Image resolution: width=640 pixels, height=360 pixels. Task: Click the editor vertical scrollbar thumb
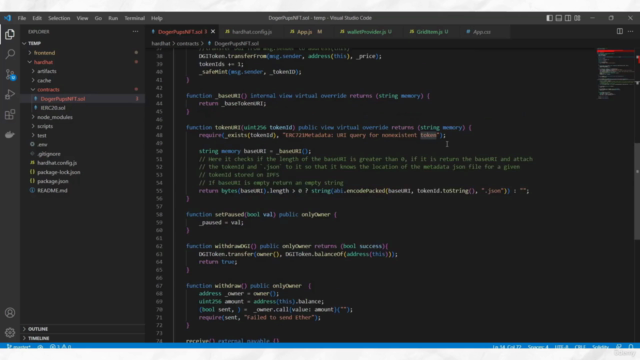tap(637, 191)
